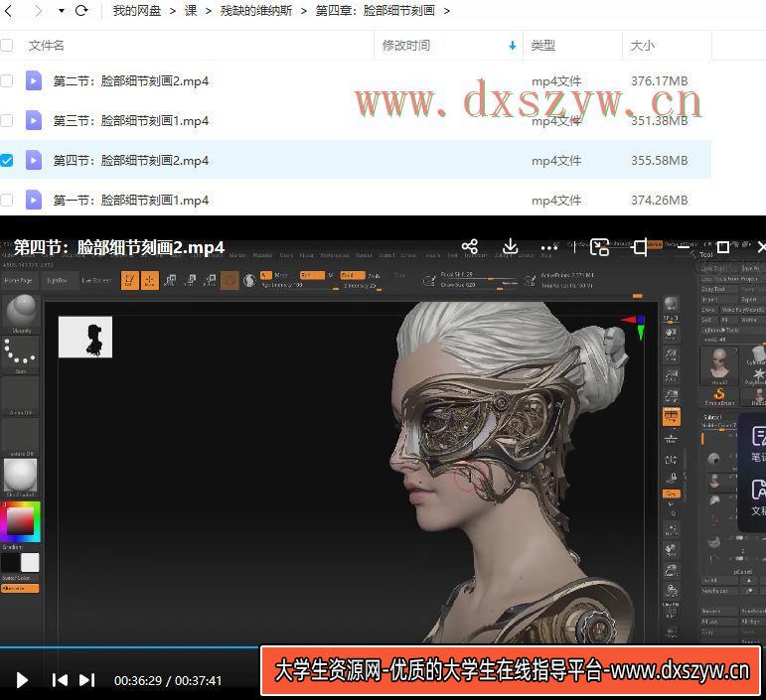This screenshot has width=766, height=700.
Task: Open the file 第三节：脸部细节刻画1.mp4
Action: pyautogui.click(x=131, y=120)
